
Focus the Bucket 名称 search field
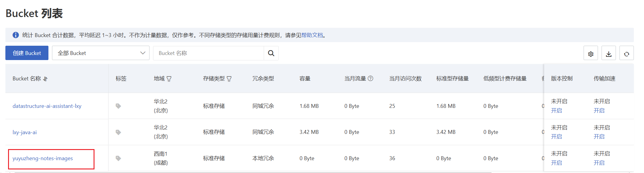click(208, 53)
